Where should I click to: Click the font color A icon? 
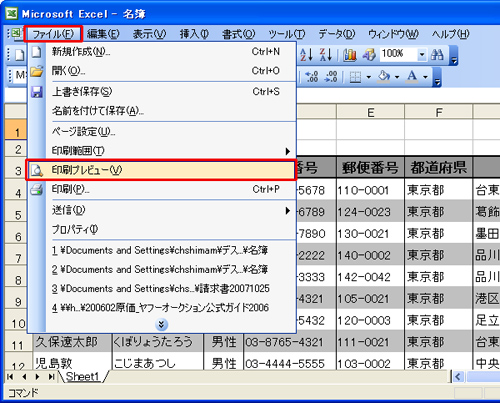click(x=412, y=77)
